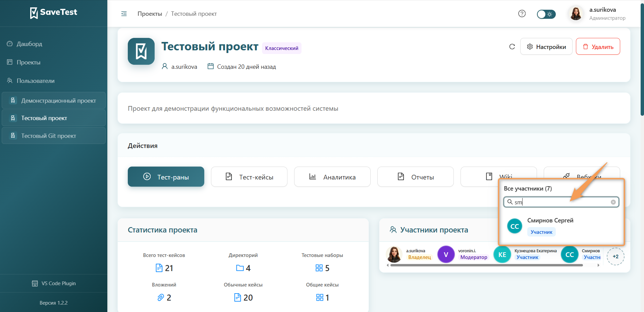Click the Участники проекта heading icon
This screenshot has width=644, height=312.
click(x=393, y=230)
